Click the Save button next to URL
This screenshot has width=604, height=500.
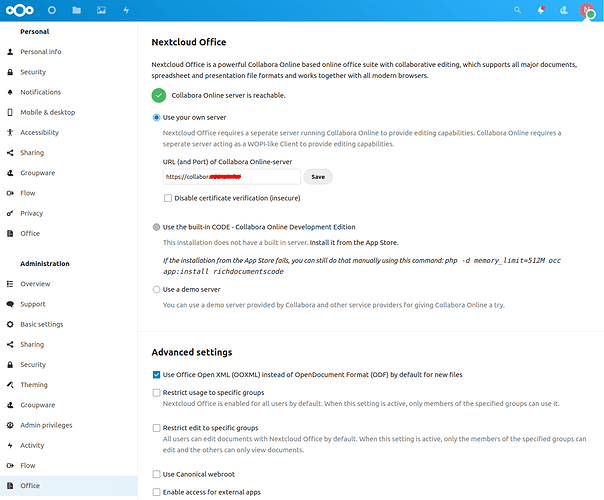pos(318,176)
